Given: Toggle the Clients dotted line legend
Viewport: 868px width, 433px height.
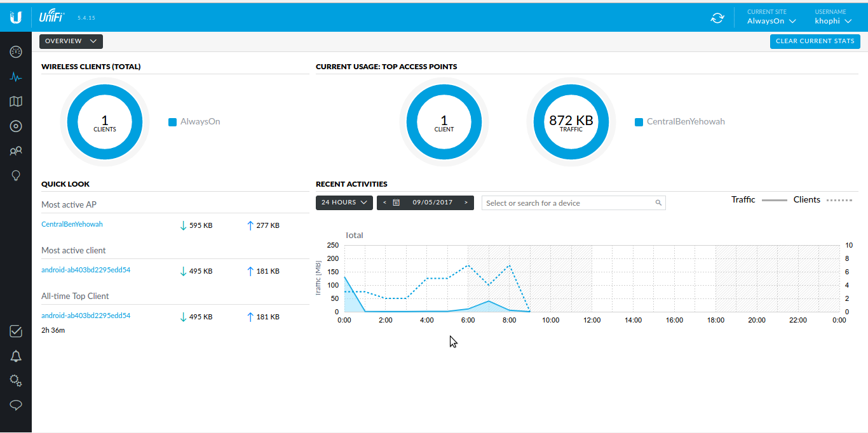Looking at the screenshot, I should click(839, 199).
